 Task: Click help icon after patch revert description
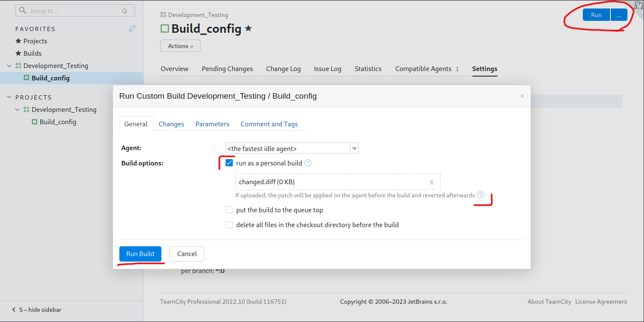[x=480, y=194]
